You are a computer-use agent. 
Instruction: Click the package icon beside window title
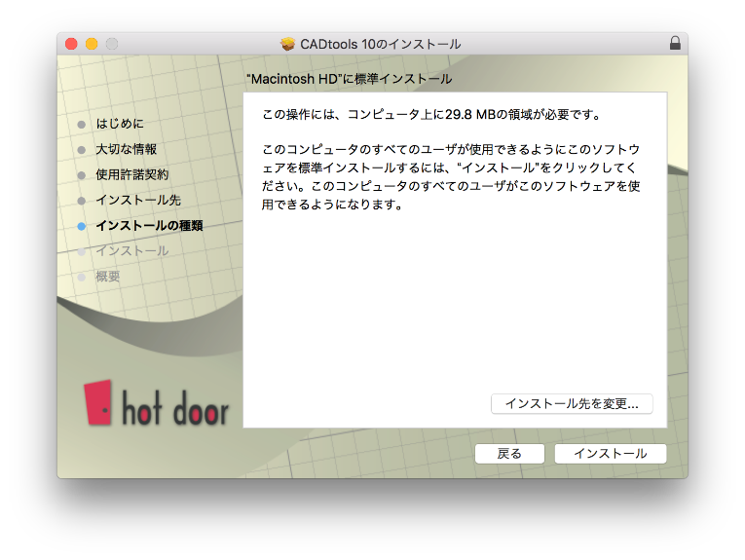click(x=287, y=44)
